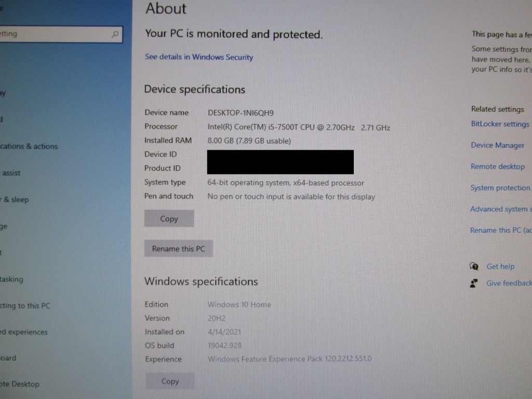Click the Rename this PC button
The height and width of the screenshot is (399, 532).
pos(179,249)
